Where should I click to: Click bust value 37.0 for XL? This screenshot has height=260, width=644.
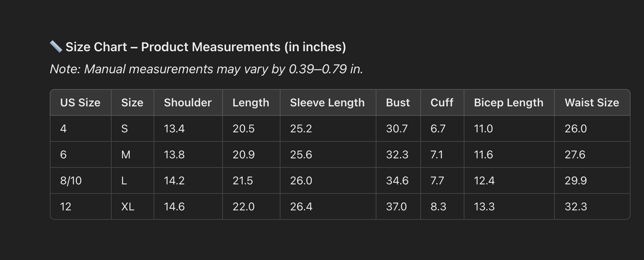point(396,207)
